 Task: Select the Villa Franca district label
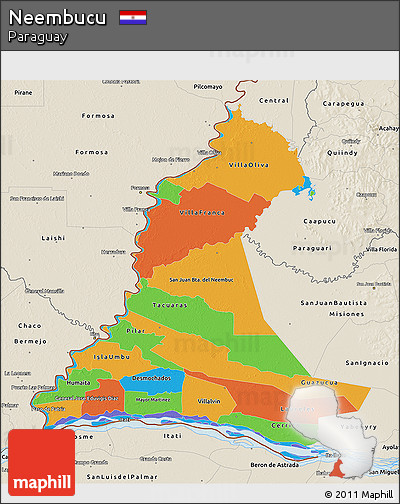coord(202,213)
